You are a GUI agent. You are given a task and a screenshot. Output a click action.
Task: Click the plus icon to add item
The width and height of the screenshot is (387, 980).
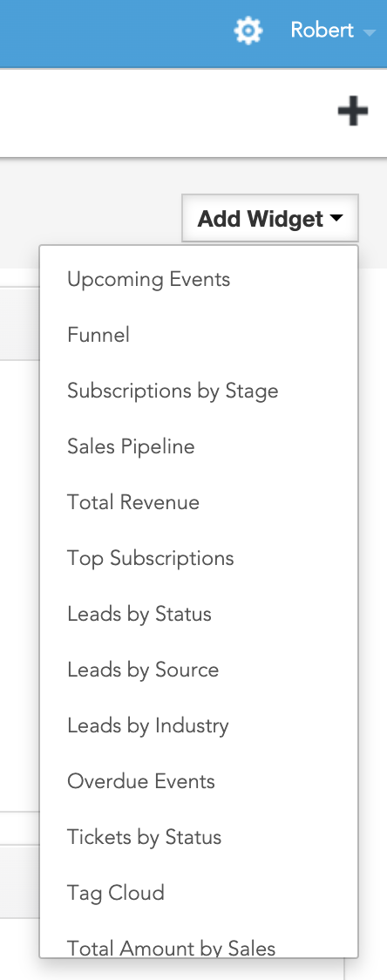(x=353, y=112)
